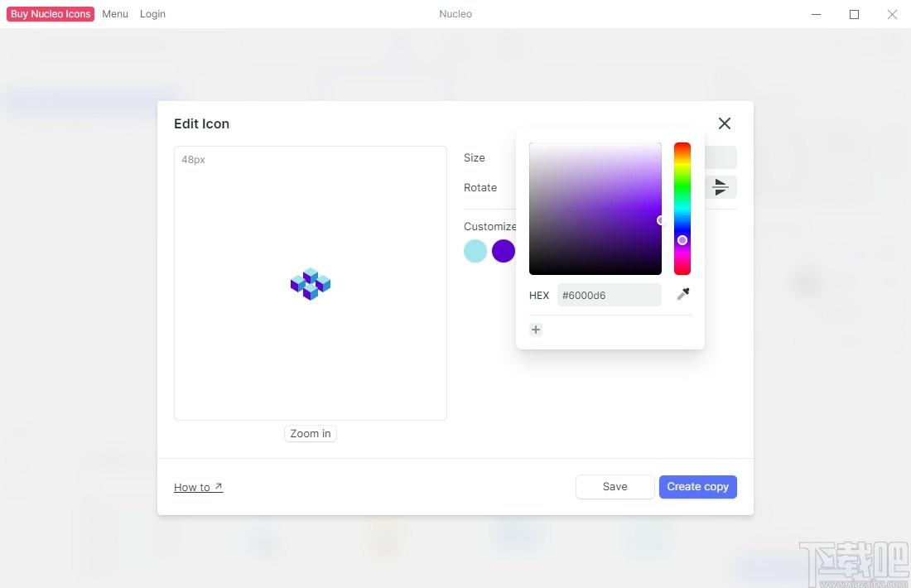Close the Edit Icon dialog

(x=724, y=123)
